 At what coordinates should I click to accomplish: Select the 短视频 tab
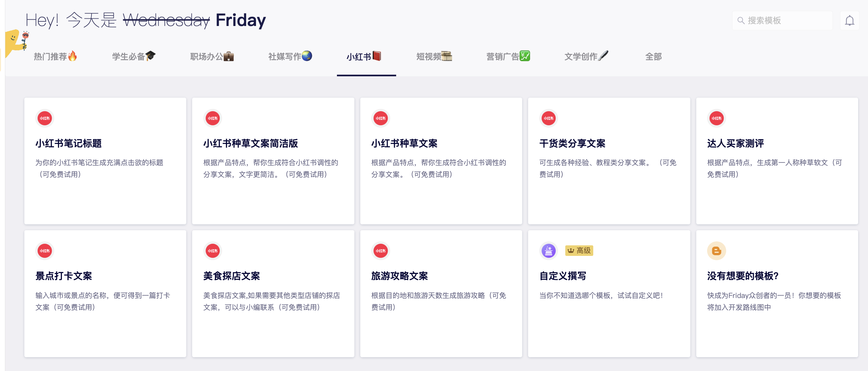(434, 57)
